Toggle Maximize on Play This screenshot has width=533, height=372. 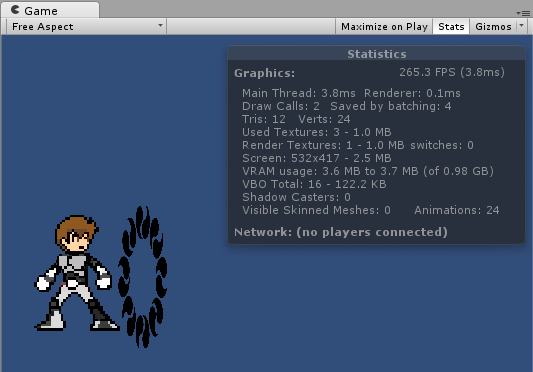[384, 27]
